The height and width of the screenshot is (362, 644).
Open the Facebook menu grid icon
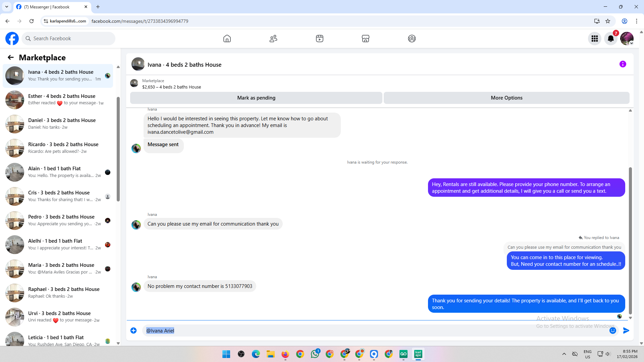[x=595, y=39]
